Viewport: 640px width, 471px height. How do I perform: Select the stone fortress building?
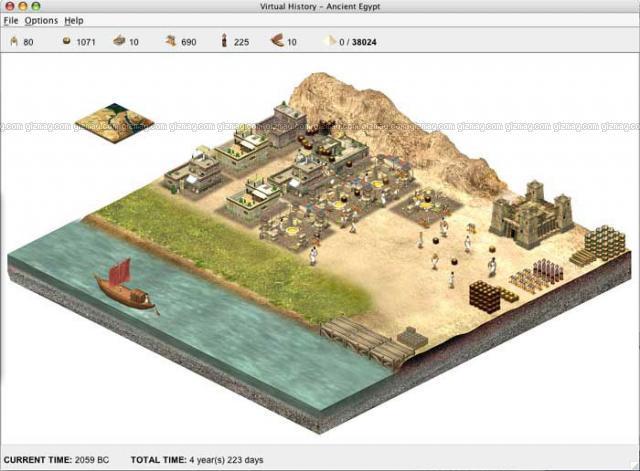click(x=530, y=213)
